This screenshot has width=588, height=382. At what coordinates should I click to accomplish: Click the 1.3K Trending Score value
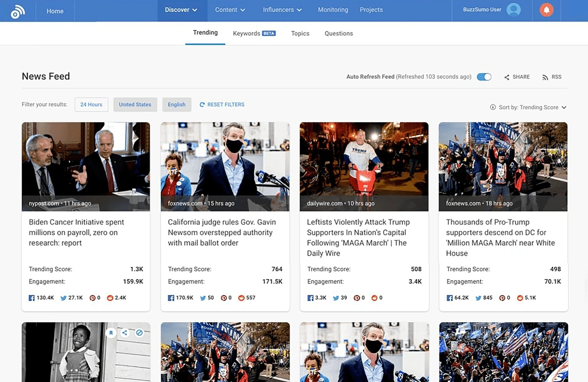[137, 269]
